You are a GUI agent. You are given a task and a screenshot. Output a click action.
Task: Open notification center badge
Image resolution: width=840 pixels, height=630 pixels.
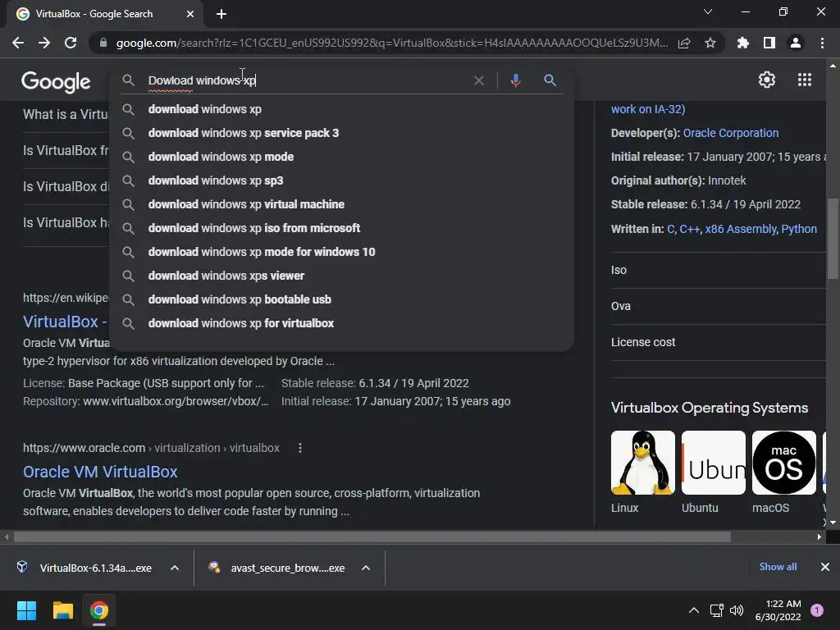pyautogui.click(x=817, y=610)
